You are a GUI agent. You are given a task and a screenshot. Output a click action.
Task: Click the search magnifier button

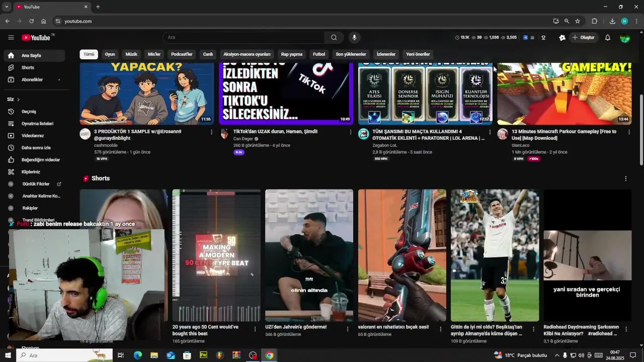click(334, 37)
